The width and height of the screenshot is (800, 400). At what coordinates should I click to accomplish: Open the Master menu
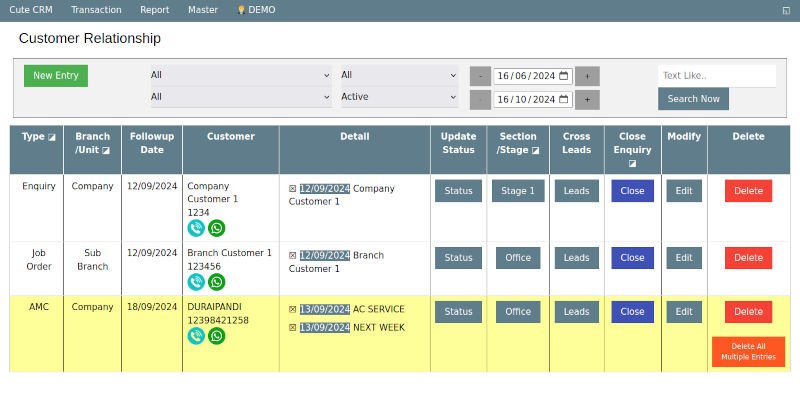click(202, 10)
